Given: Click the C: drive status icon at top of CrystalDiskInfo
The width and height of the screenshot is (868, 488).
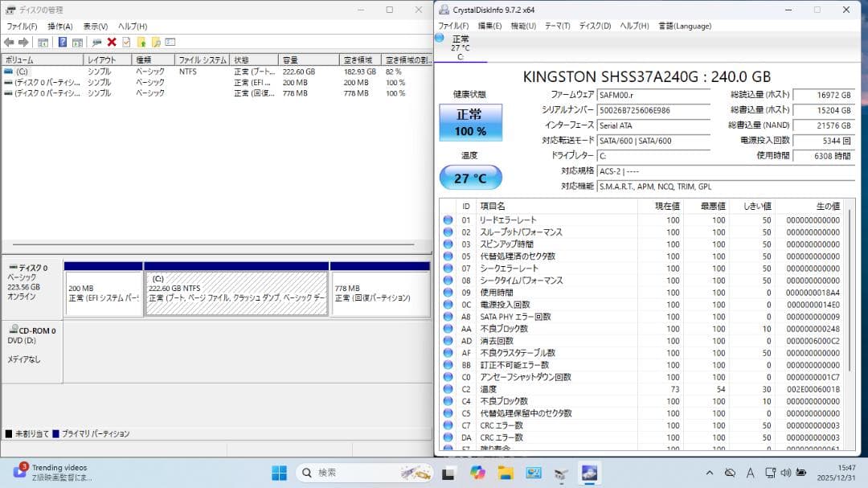Looking at the screenshot, I should click(x=438, y=42).
